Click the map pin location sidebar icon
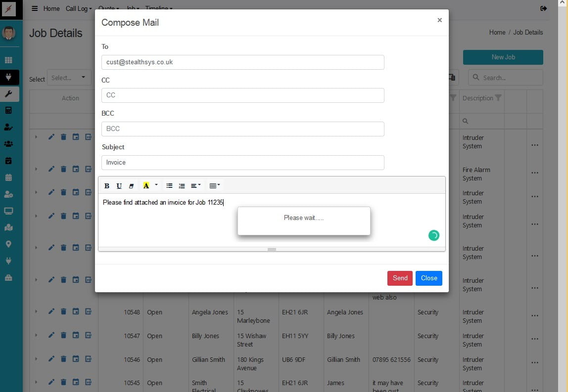The height and width of the screenshot is (392, 568). [8, 244]
